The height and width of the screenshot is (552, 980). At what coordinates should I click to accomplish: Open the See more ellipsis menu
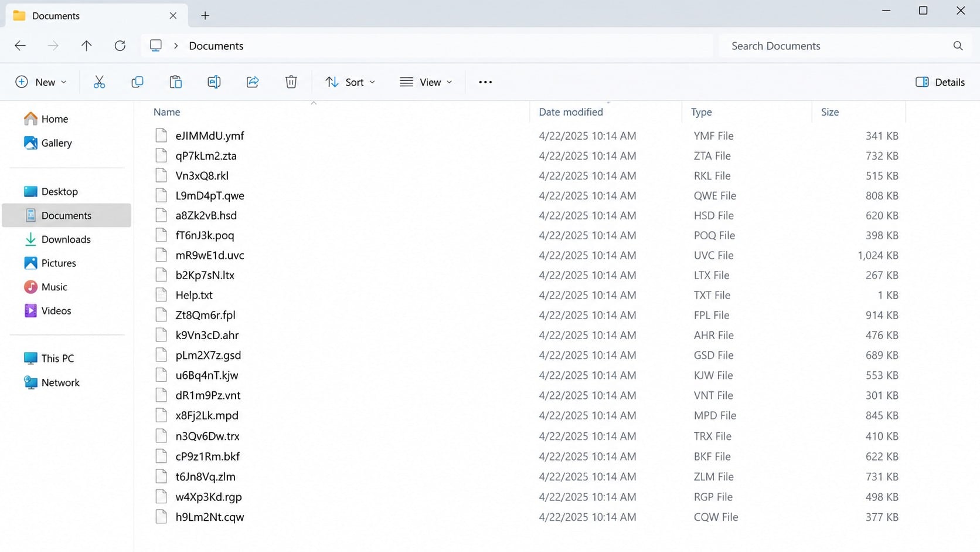click(x=485, y=82)
